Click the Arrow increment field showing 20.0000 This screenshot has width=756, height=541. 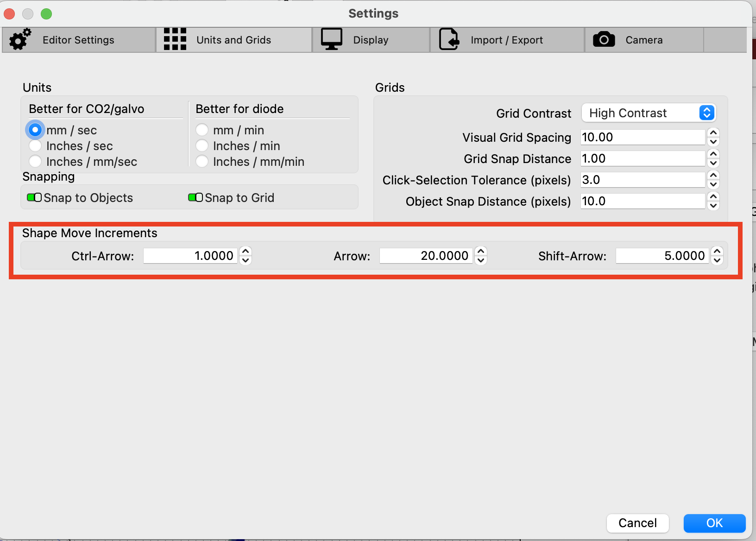(426, 256)
